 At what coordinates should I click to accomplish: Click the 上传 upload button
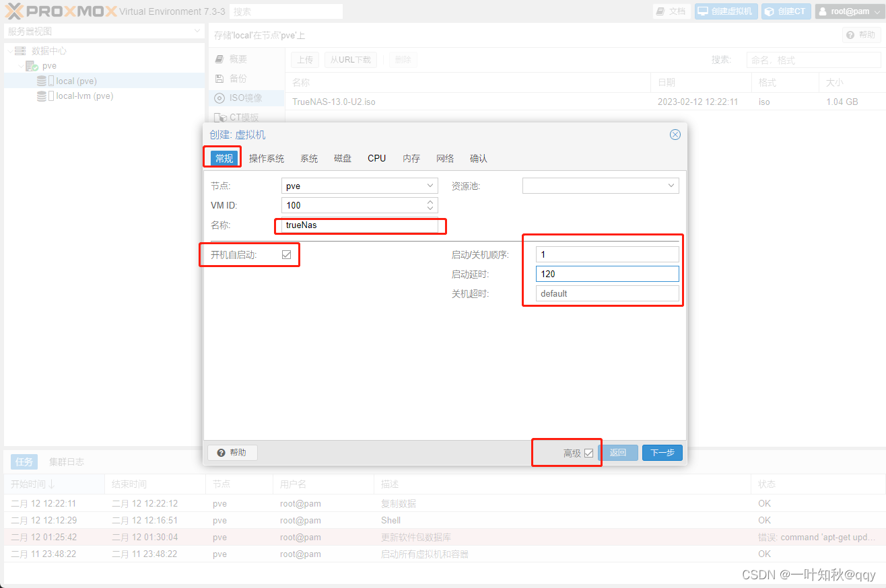coord(305,60)
